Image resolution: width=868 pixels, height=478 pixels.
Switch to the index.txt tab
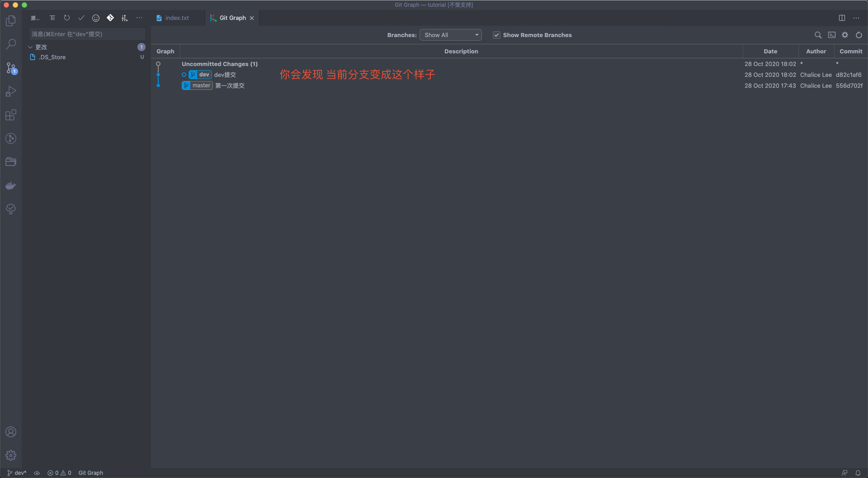pyautogui.click(x=177, y=18)
